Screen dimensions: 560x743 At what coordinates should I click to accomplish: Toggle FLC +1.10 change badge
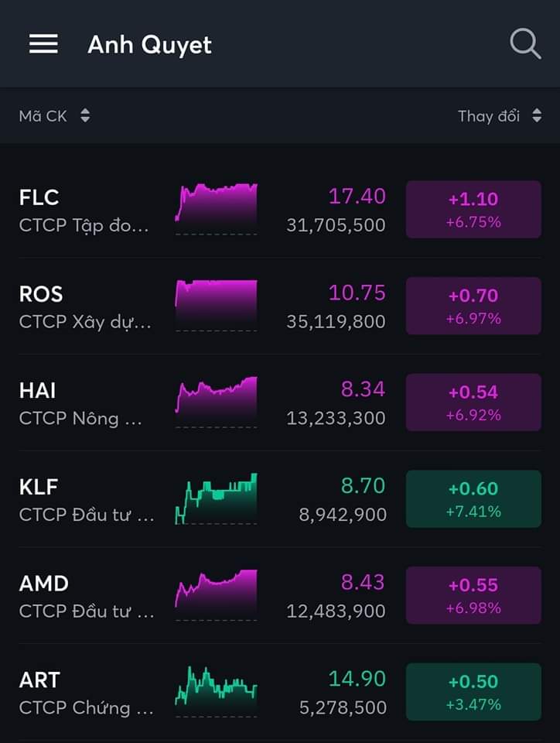pos(473,209)
